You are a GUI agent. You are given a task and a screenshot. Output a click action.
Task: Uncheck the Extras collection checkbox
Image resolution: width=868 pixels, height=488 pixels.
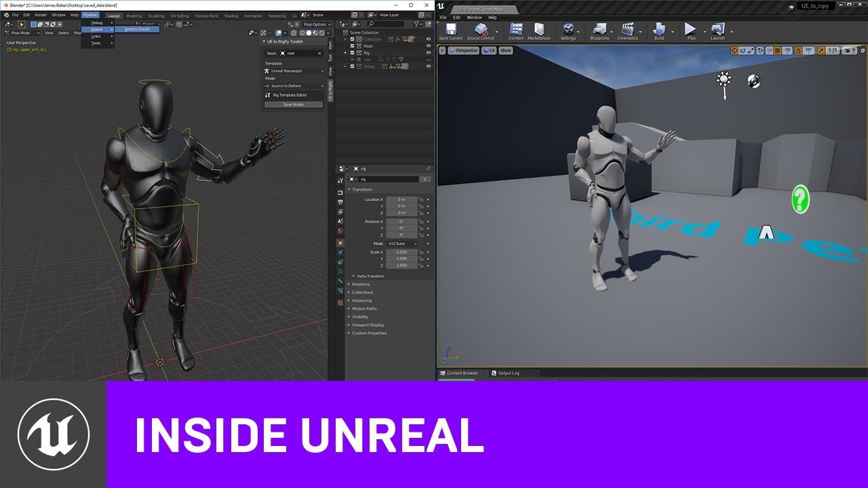352,66
